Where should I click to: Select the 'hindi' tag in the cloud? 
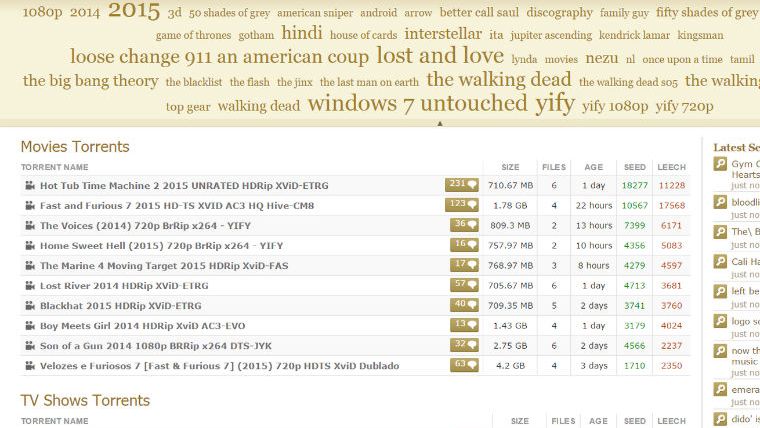301,33
